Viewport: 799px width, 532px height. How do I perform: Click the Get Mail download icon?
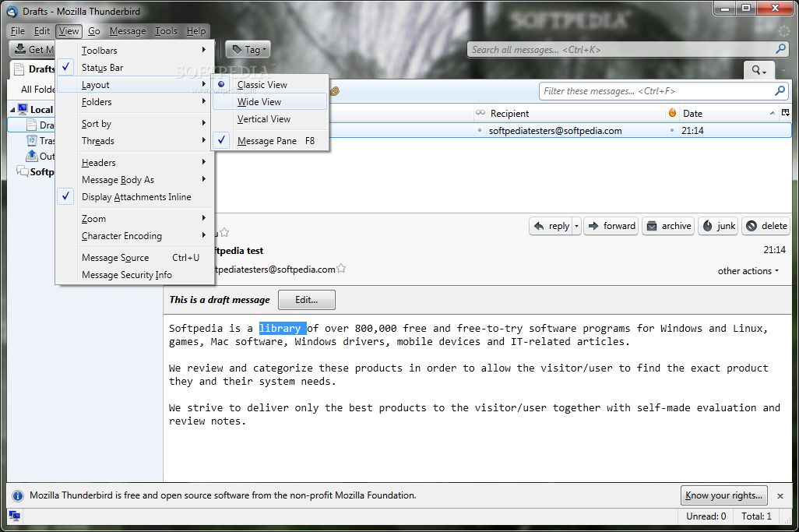[x=20, y=49]
